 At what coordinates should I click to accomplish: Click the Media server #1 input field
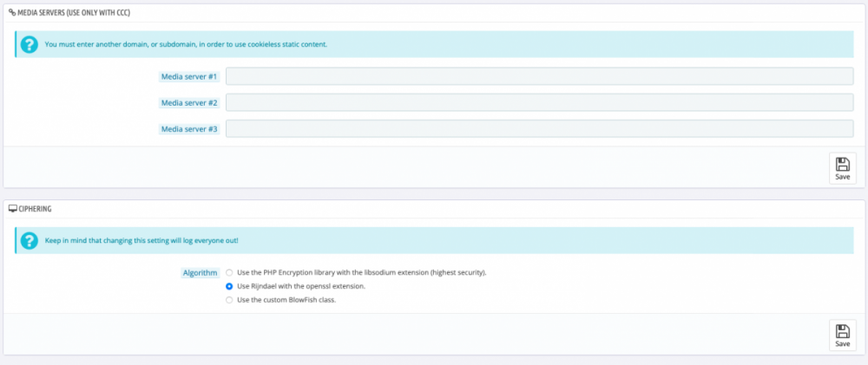[539, 76]
